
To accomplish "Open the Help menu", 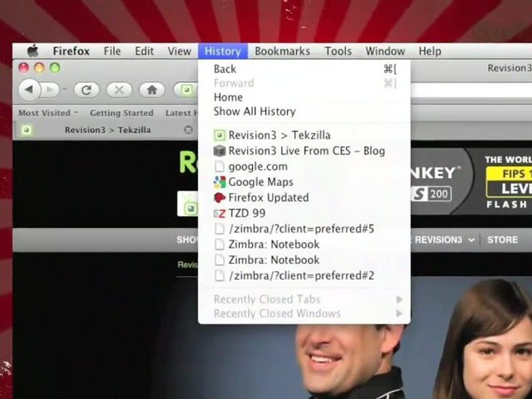I will point(430,51).
